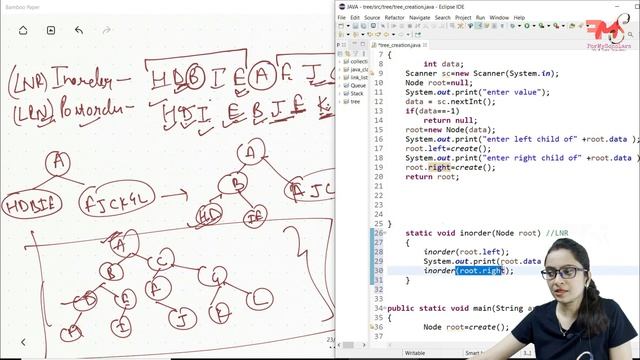Minimize the Package Explorer view
This screenshot has width=640, height=360.
pos(354,44)
